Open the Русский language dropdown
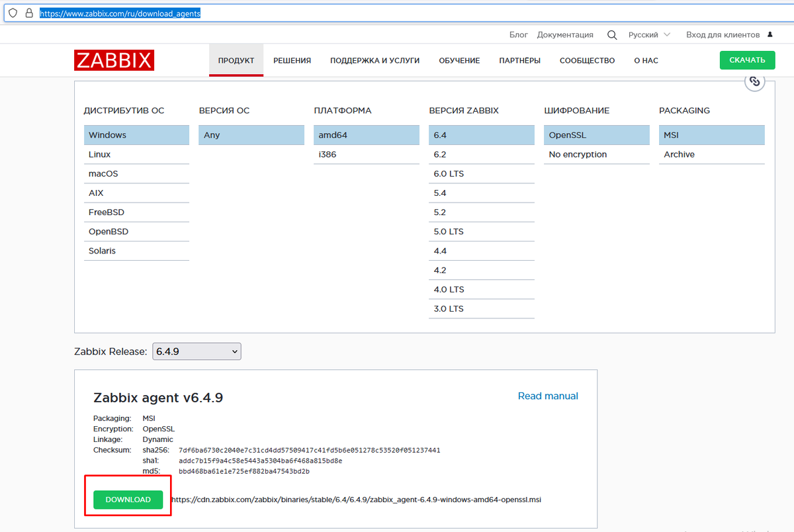 point(649,34)
